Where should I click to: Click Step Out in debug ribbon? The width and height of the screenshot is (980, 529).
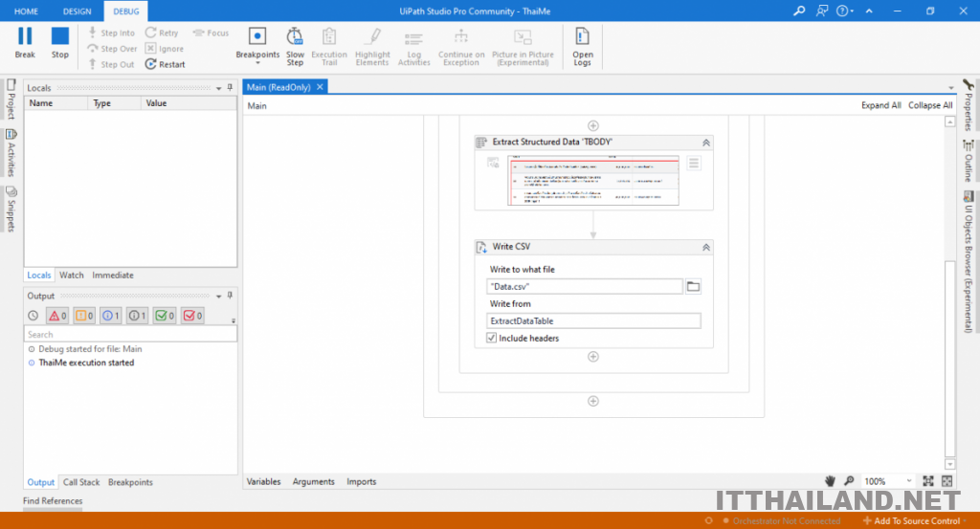[x=111, y=64]
